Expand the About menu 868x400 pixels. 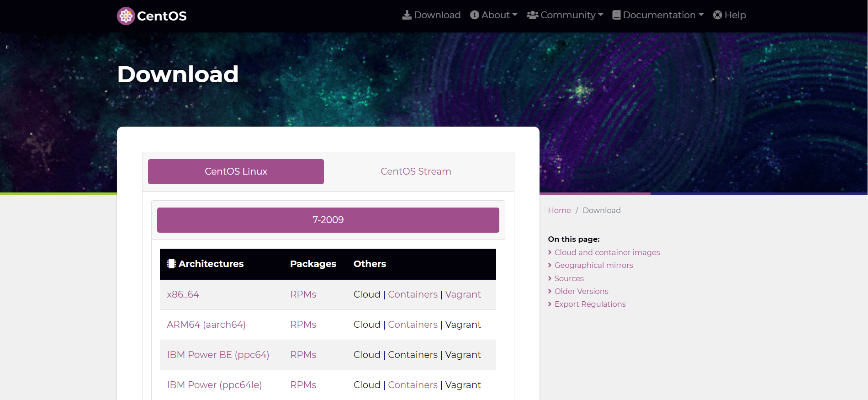(494, 15)
